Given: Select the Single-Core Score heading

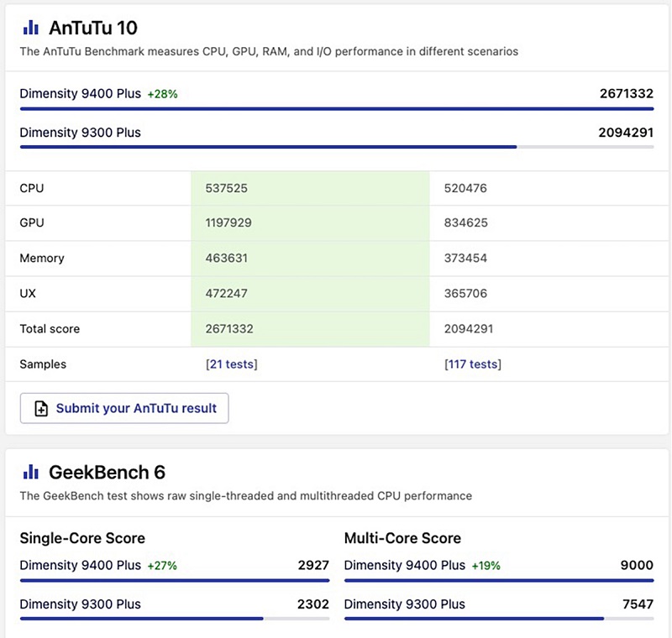Looking at the screenshot, I should (82, 538).
